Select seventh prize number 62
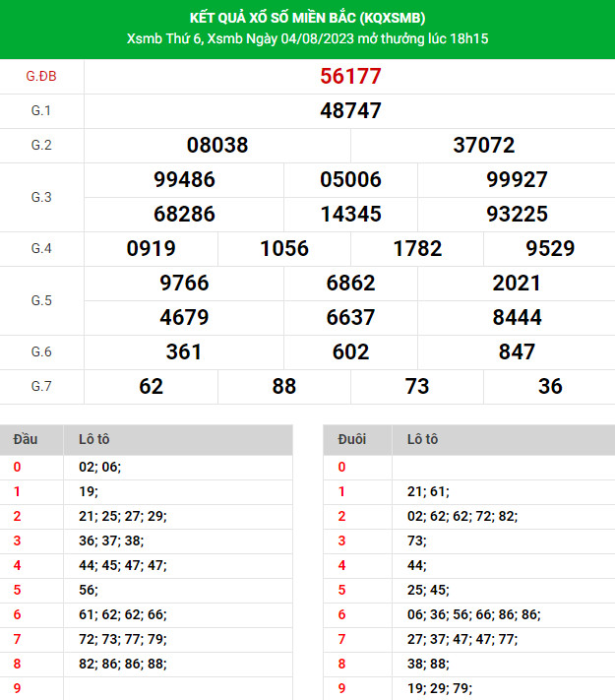615x700 pixels. click(x=151, y=387)
